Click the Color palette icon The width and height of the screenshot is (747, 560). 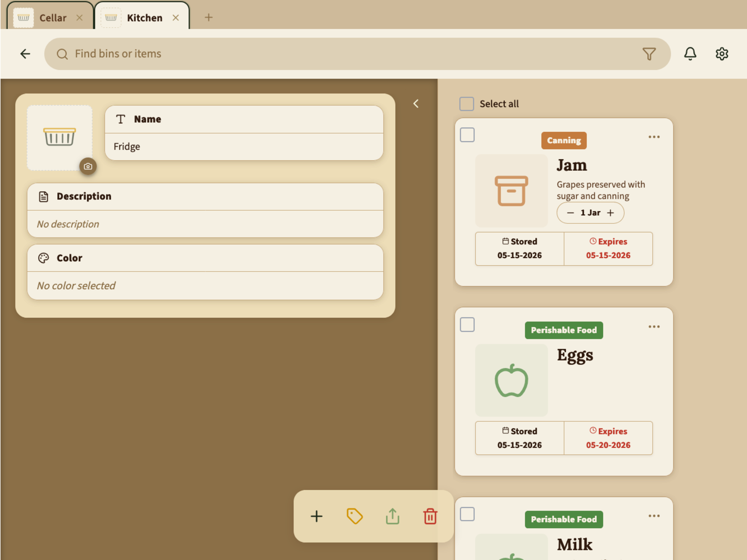pos(43,258)
